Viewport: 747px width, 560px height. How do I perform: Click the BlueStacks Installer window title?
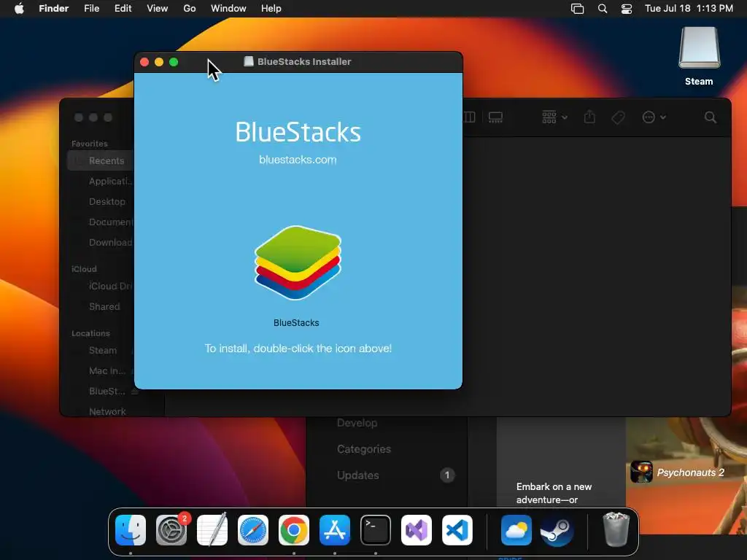[x=304, y=61]
